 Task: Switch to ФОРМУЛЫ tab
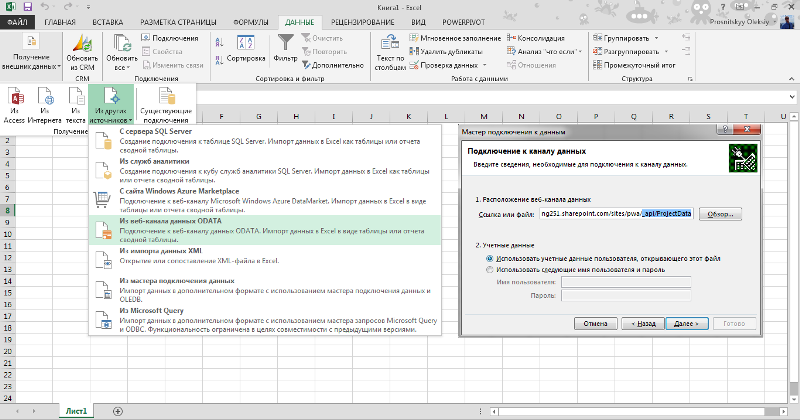(251, 22)
